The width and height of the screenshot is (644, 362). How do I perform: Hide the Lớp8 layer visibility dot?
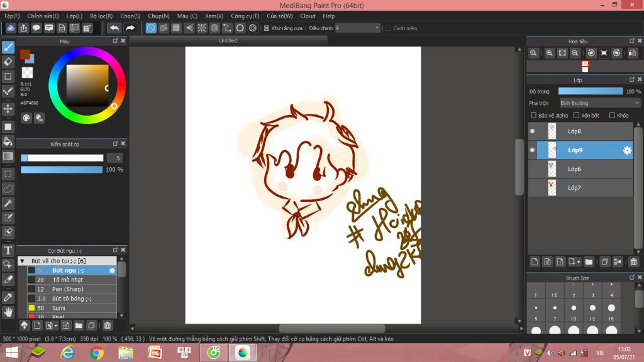(532, 131)
